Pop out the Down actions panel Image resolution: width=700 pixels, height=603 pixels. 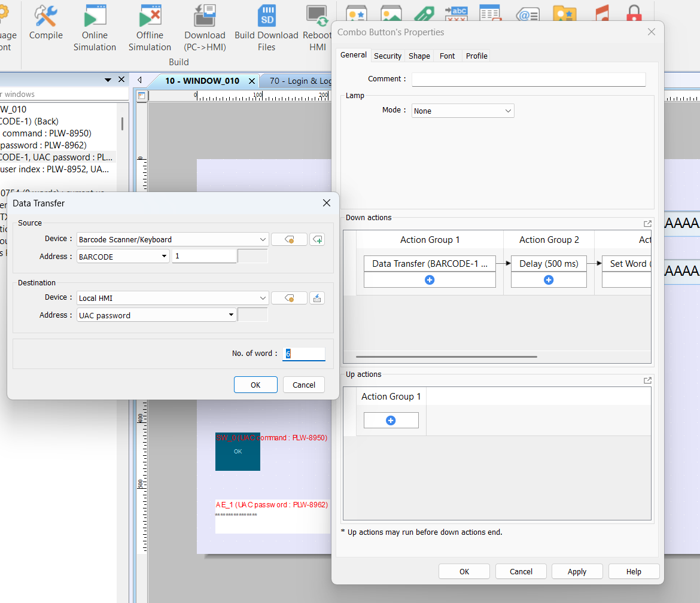click(647, 223)
